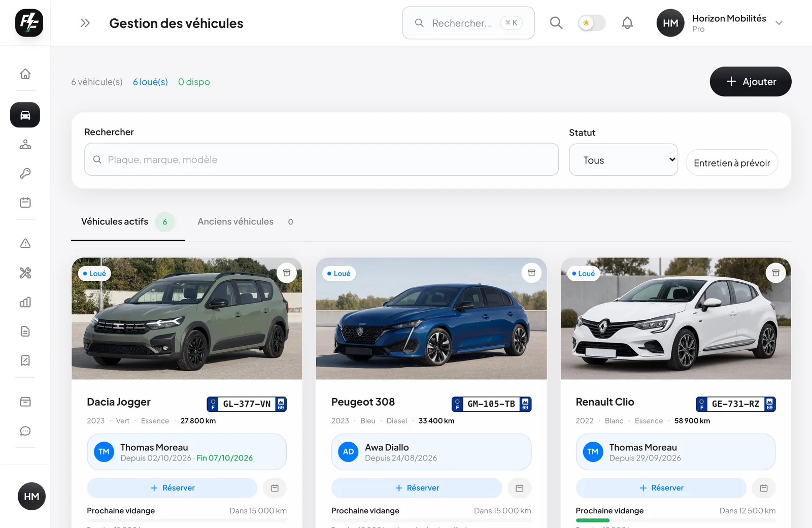Screen dimensions: 812x528
Task: Open the warning triangle alerts icon
Action: [25, 244]
